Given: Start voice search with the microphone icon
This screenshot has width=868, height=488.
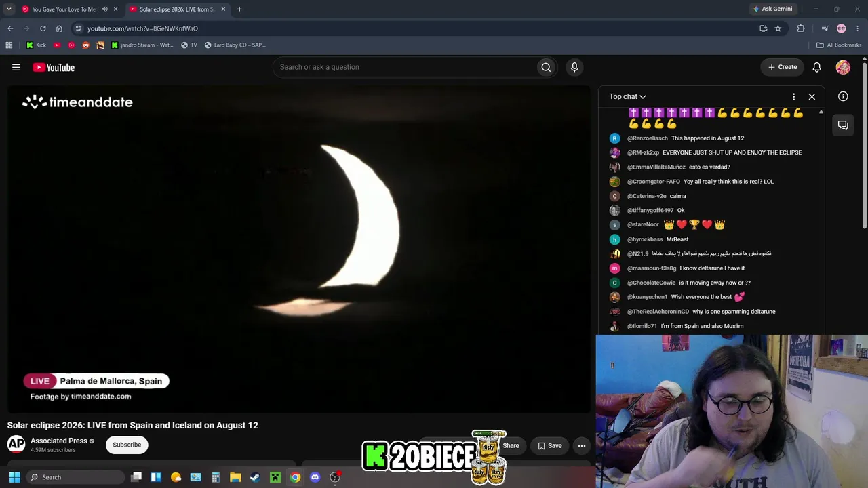Looking at the screenshot, I should [574, 67].
